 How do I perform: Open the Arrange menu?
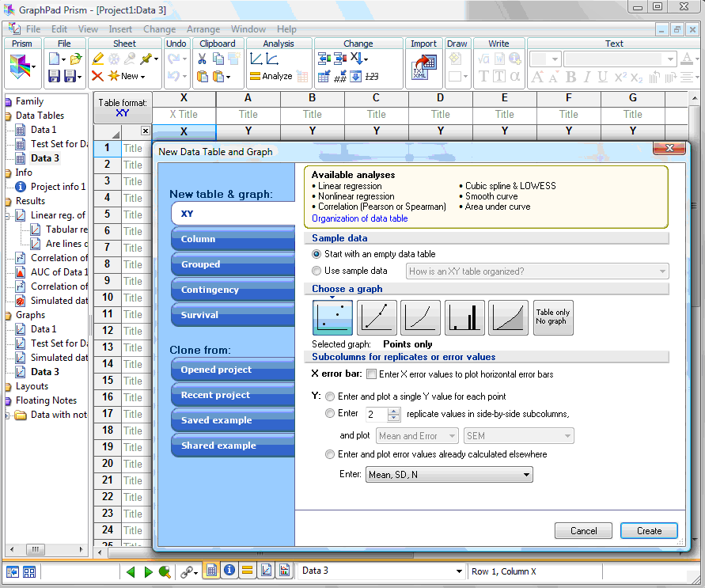point(203,29)
